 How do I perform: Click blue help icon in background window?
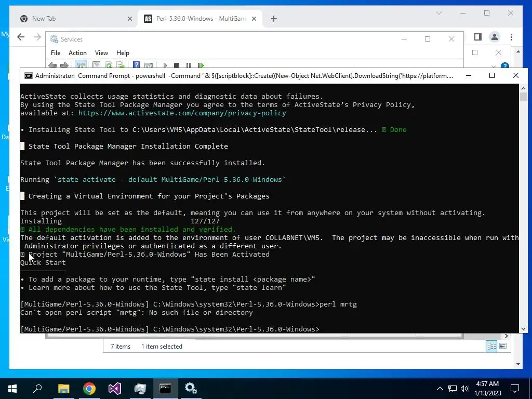[x=505, y=65]
